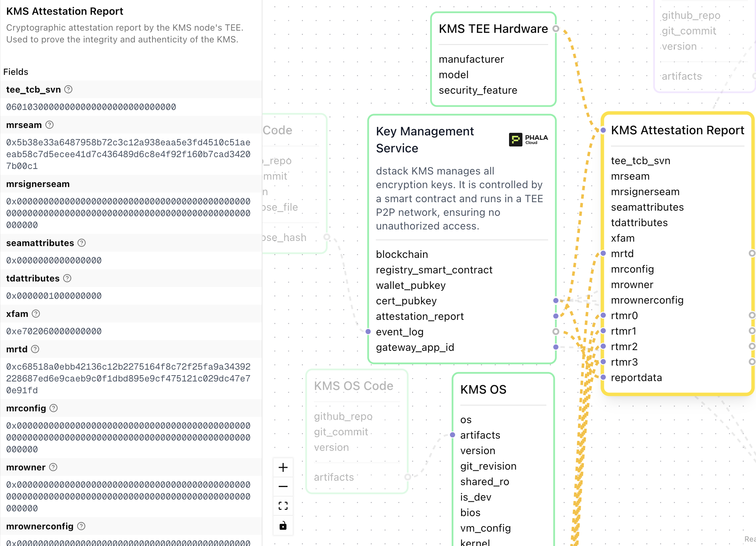The width and height of the screenshot is (756, 546).
Task: Select the KMS OS node title
Action: pyautogui.click(x=483, y=390)
